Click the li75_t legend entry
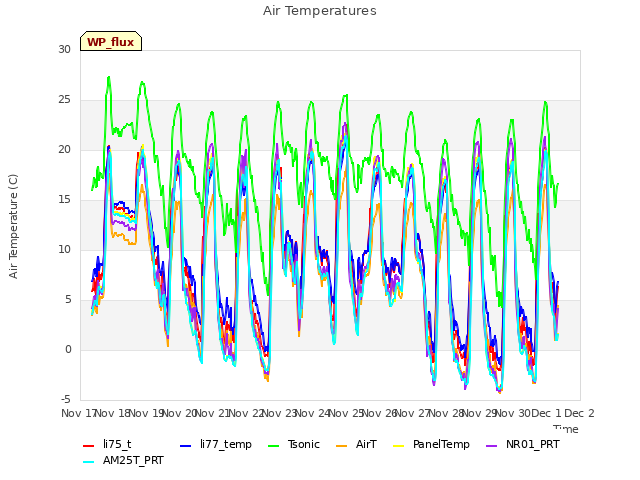This screenshot has width=640, height=480. click(107, 444)
